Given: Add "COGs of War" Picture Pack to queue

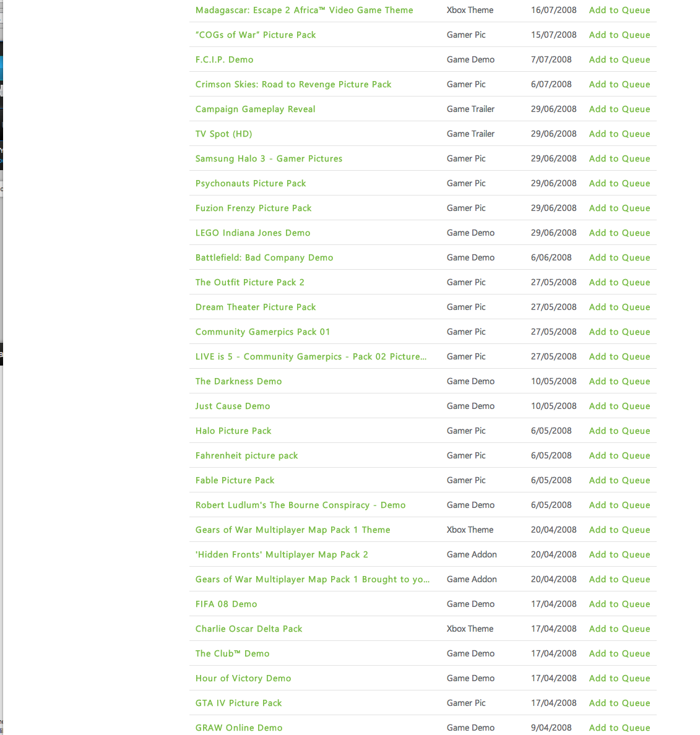Looking at the screenshot, I should pyautogui.click(x=620, y=35).
